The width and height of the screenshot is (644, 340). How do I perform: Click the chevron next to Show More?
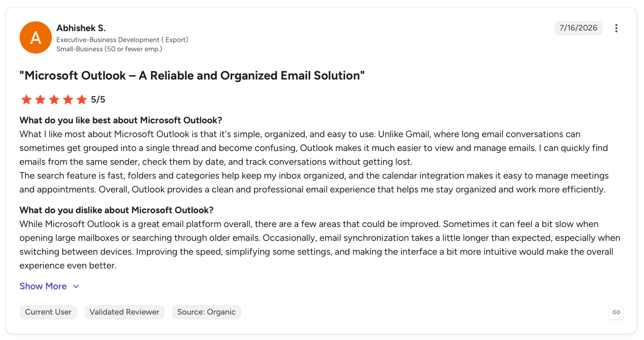(x=76, y=287)
